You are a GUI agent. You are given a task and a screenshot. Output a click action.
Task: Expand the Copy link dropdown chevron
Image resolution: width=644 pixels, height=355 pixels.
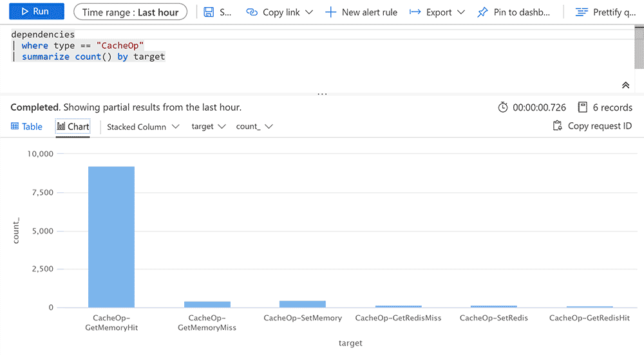309,12
